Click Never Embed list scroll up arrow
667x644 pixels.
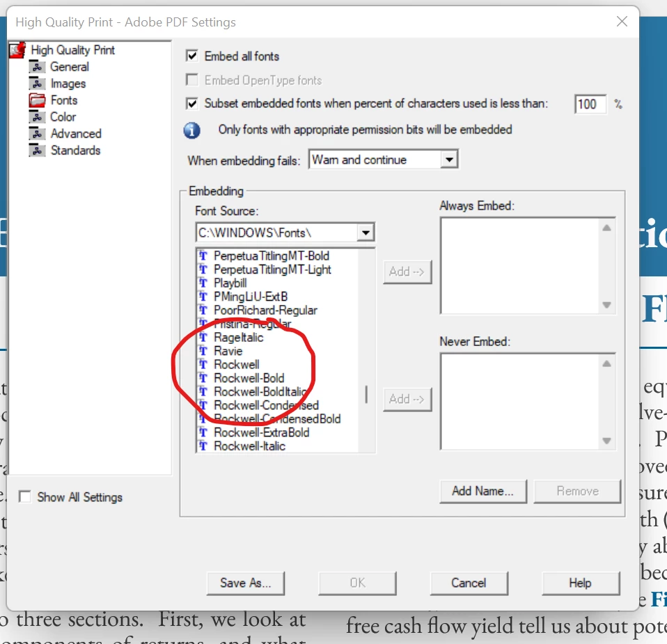pos(607,363)
